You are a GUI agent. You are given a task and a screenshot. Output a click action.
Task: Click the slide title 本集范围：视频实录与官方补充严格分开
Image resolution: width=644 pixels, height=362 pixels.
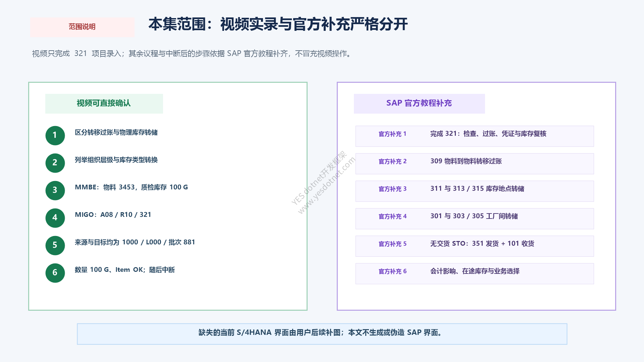278,24
